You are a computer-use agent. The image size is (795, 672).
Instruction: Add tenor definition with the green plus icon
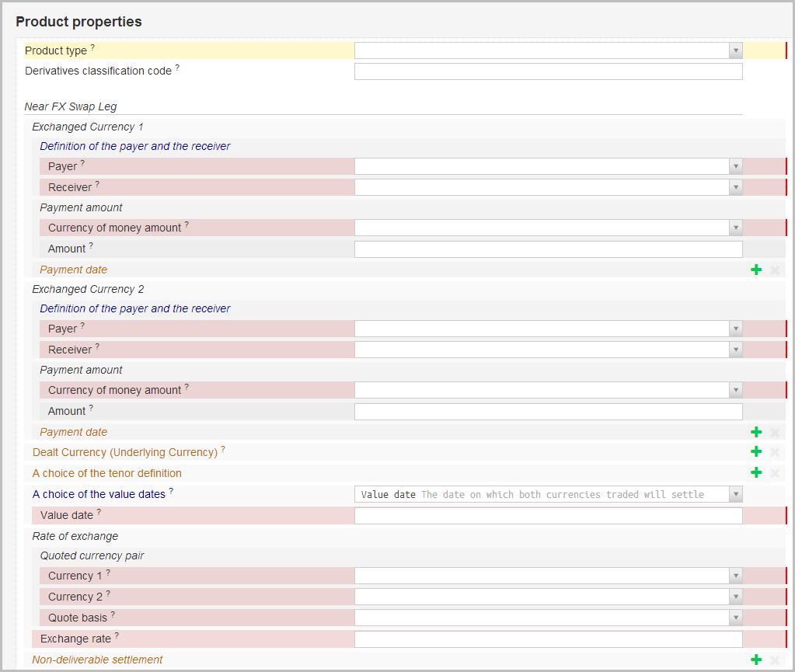(756, 473)
